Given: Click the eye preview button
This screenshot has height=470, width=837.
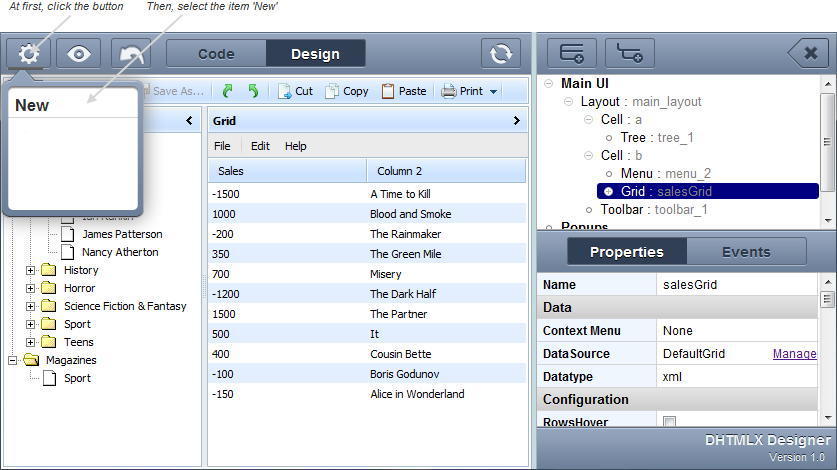Looking at the screenshot, I should coord(78,53).
